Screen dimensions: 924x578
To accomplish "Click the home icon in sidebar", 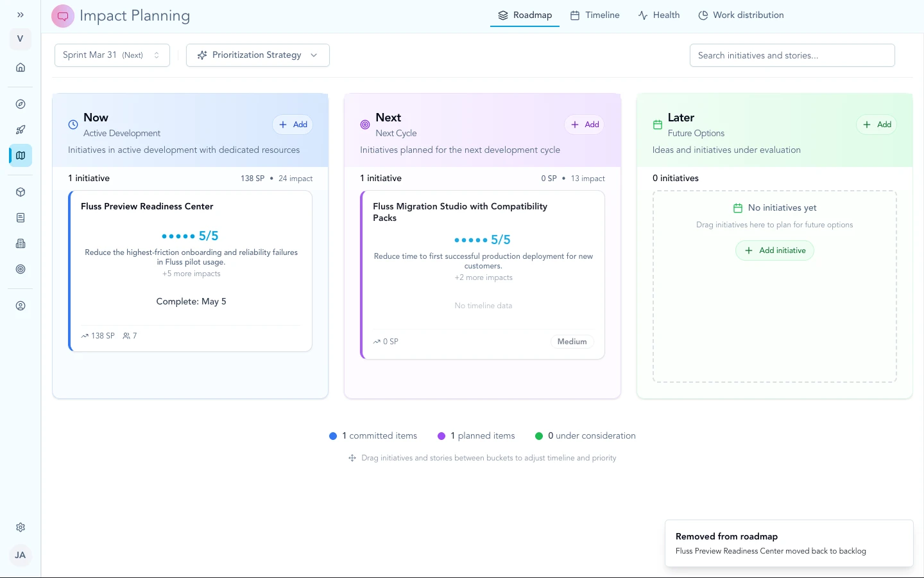I will pos(21,67).
